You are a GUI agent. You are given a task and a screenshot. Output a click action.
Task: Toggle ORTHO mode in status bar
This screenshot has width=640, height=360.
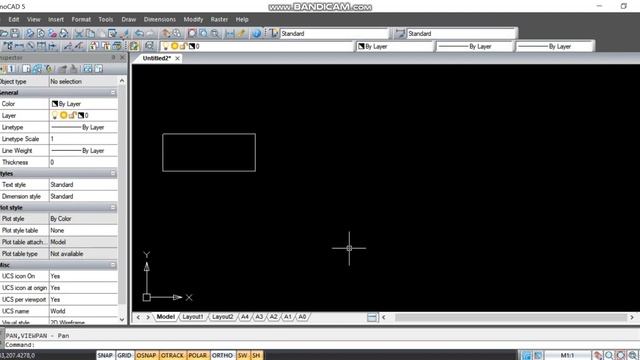click(x=222, y=356)
